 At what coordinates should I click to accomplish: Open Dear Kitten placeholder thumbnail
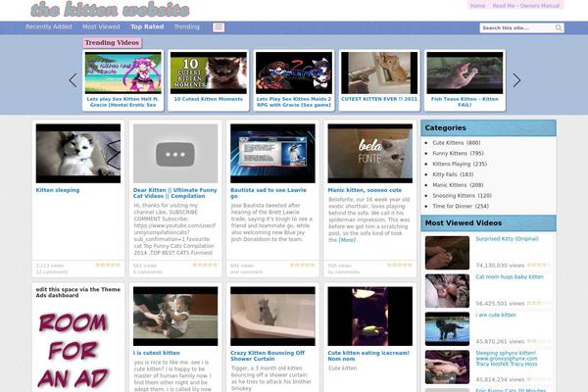(x=175, y=154)
